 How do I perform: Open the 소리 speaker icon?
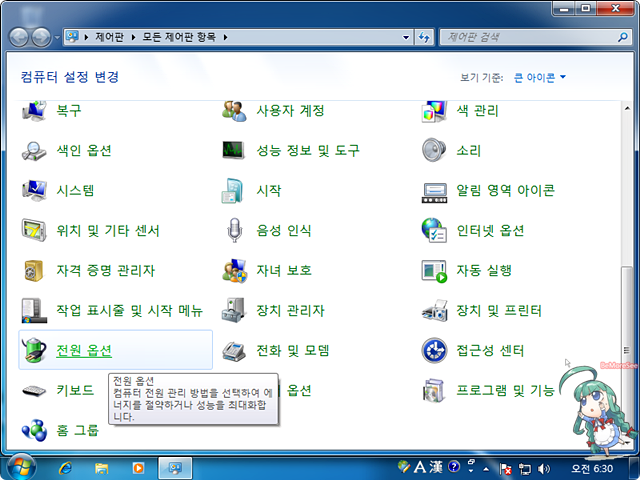433,150
